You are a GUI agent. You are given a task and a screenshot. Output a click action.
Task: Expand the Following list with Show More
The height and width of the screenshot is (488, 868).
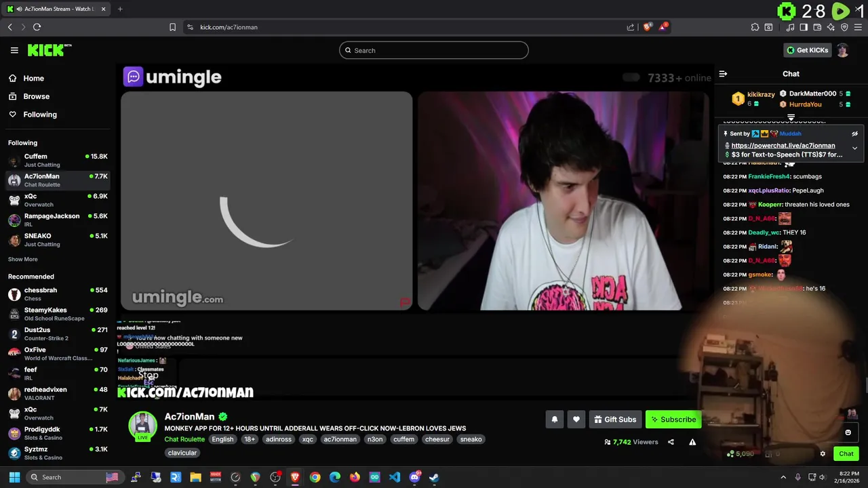[23, 260]
